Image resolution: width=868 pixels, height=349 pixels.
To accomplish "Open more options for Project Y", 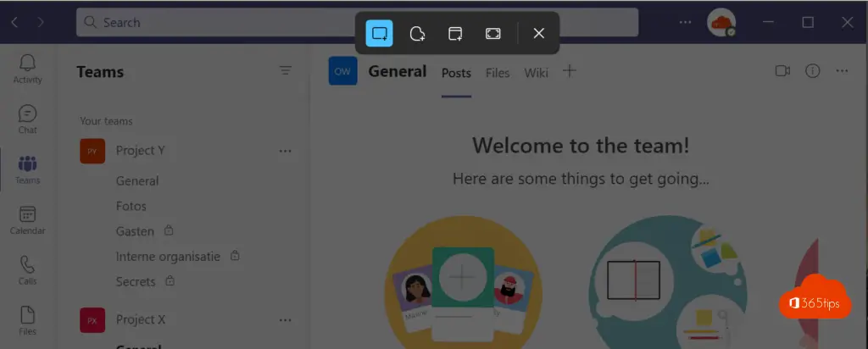I will [x=285, y=151].
